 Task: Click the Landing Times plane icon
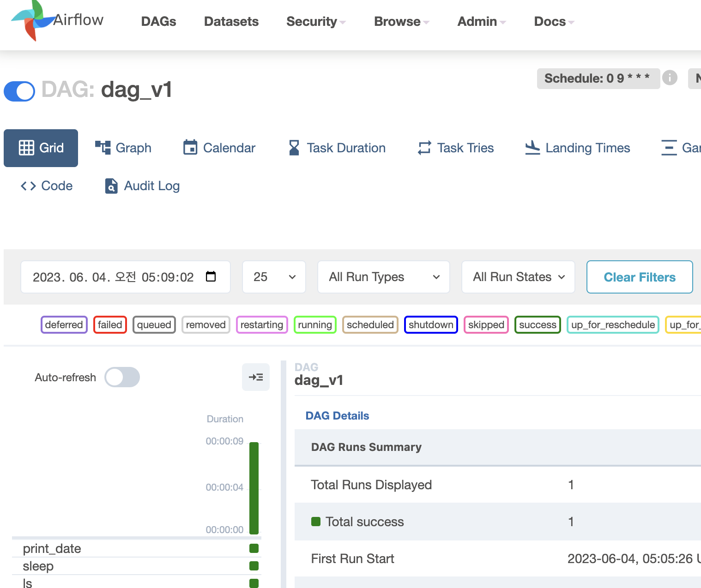point(532,148)
